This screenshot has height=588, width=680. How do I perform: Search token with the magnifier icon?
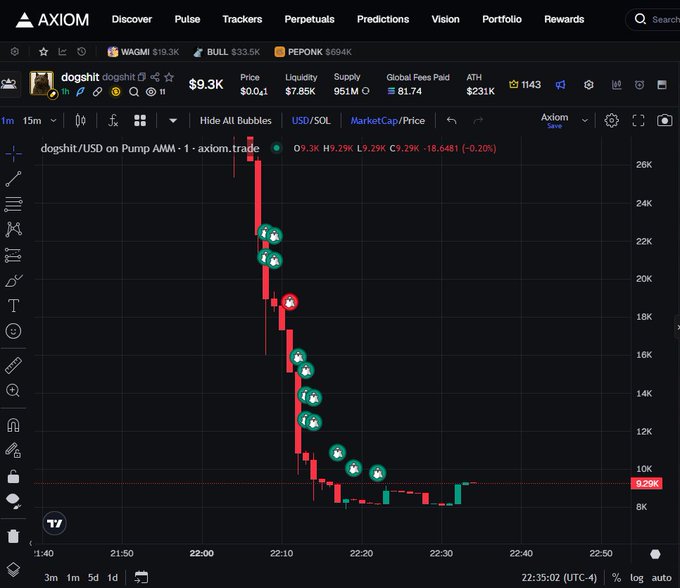134,91
